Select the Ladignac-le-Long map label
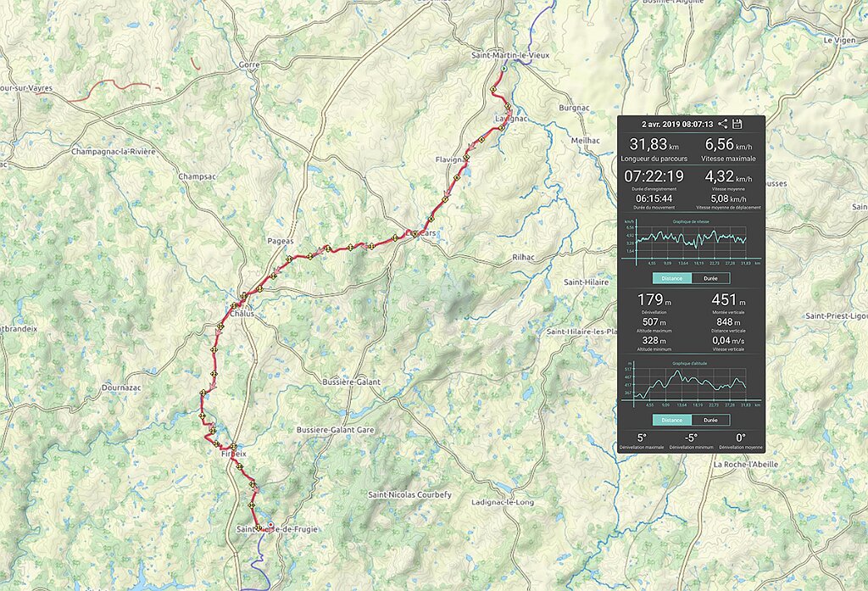 503,502
